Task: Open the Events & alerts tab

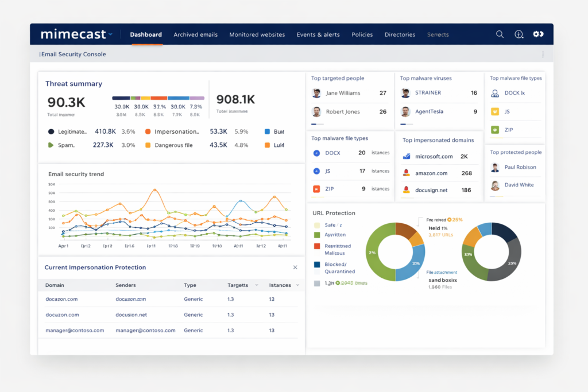Action: (x=318, y=34)
